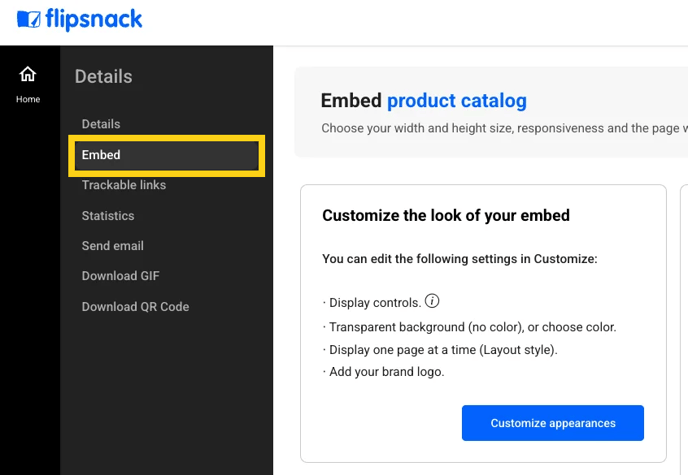Click 'Add your brand logo.' line
This screenshot has height=475, width=688.
[383, 372]
